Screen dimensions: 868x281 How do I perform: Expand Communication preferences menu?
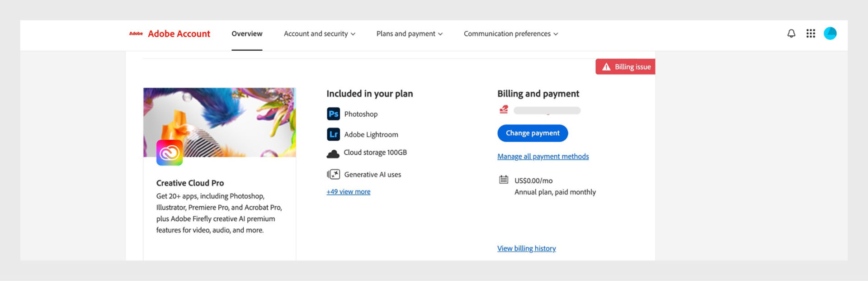coord(511,34)
